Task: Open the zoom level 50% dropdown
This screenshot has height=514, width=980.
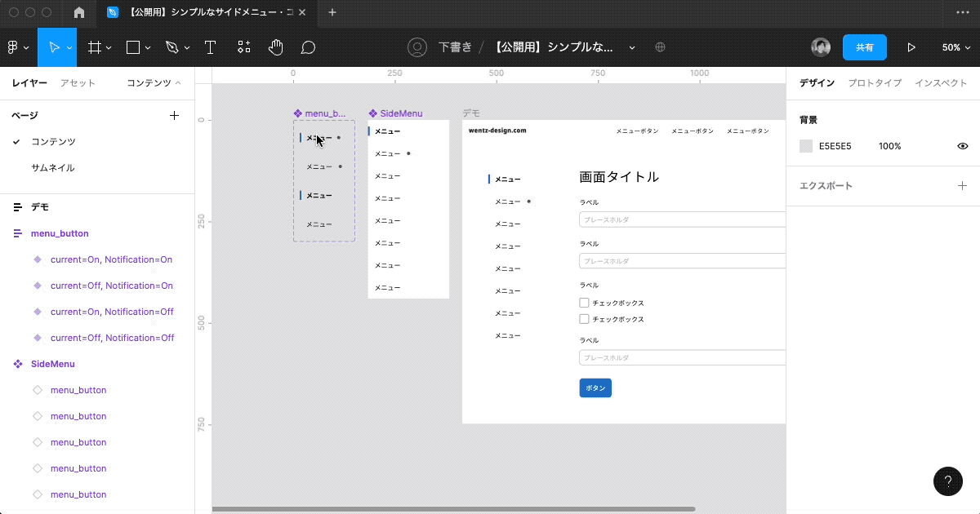Action: tap(955, 47)
